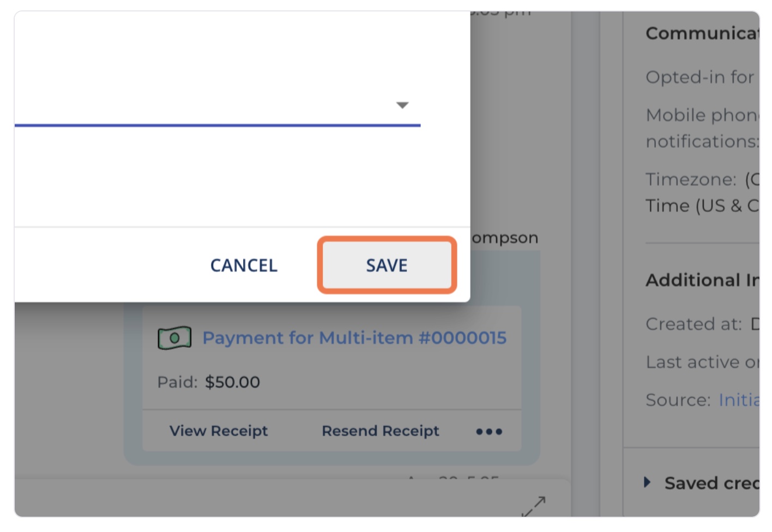
Task: Click CANCEL to dismiss the dialog
Action: [x=244, y=265]
